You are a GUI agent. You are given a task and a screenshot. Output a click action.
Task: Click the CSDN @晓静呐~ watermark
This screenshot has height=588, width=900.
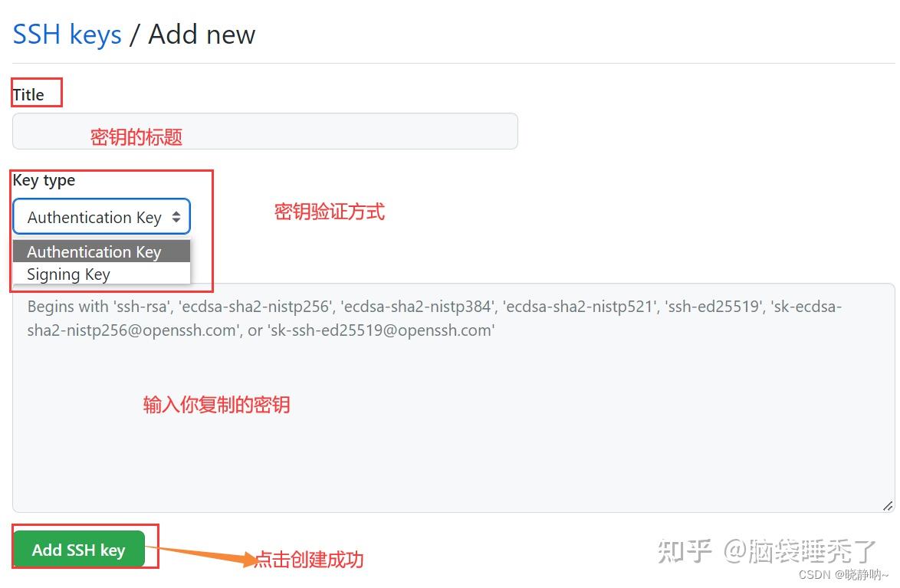(x=843, y=574)
